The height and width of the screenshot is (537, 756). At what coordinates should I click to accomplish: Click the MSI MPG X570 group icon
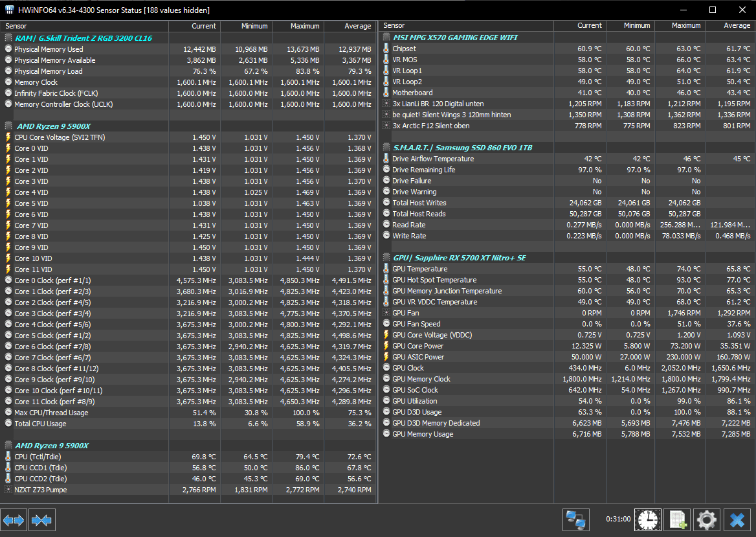point(386,37)
